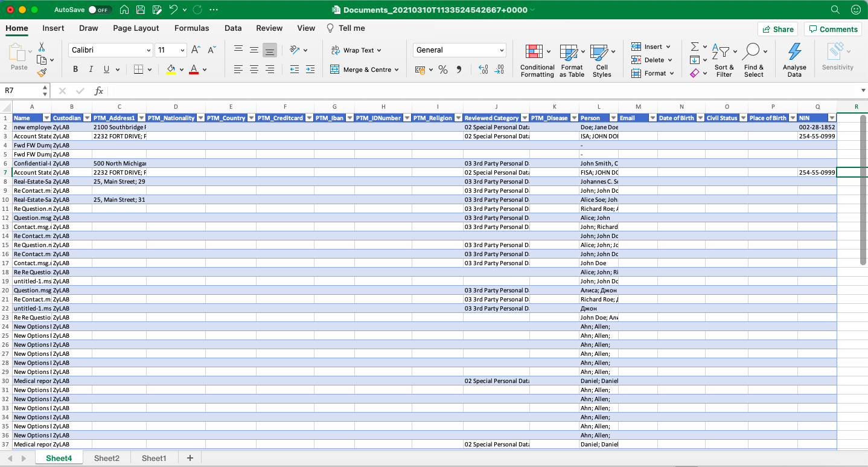
Task: Click the Copy icon
Action: coord(42,60)
